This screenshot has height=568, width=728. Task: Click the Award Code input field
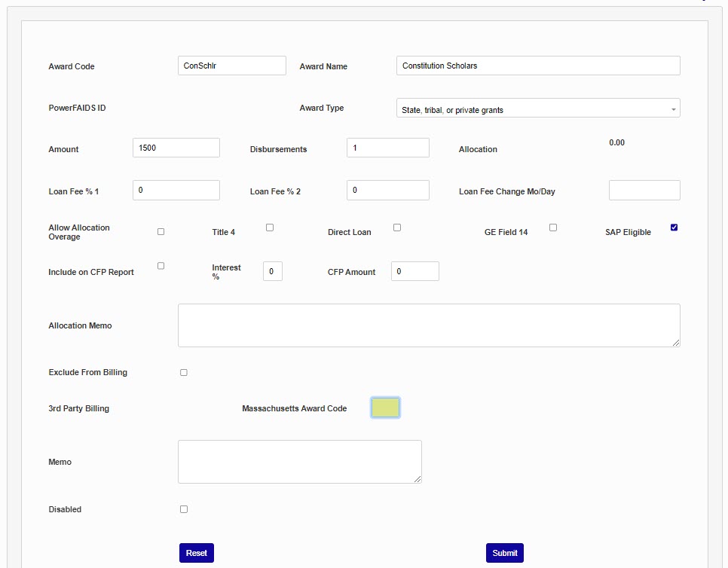click(x=231, y=66)
